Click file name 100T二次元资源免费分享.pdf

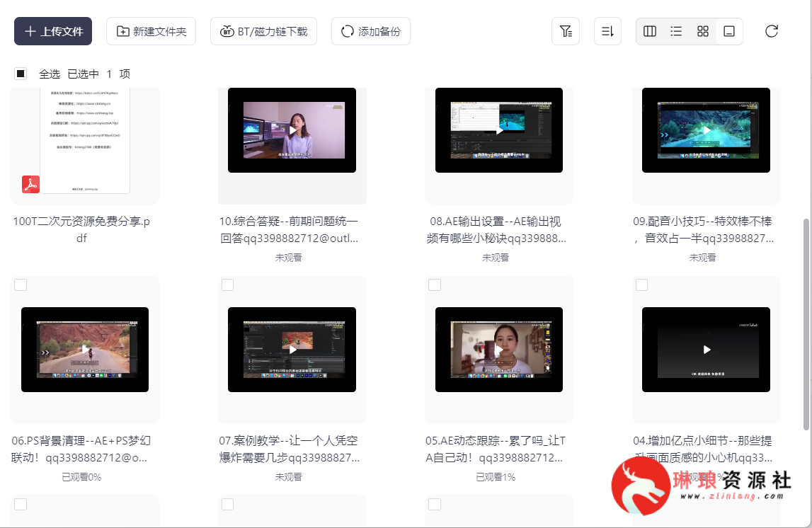click(81, 230)
